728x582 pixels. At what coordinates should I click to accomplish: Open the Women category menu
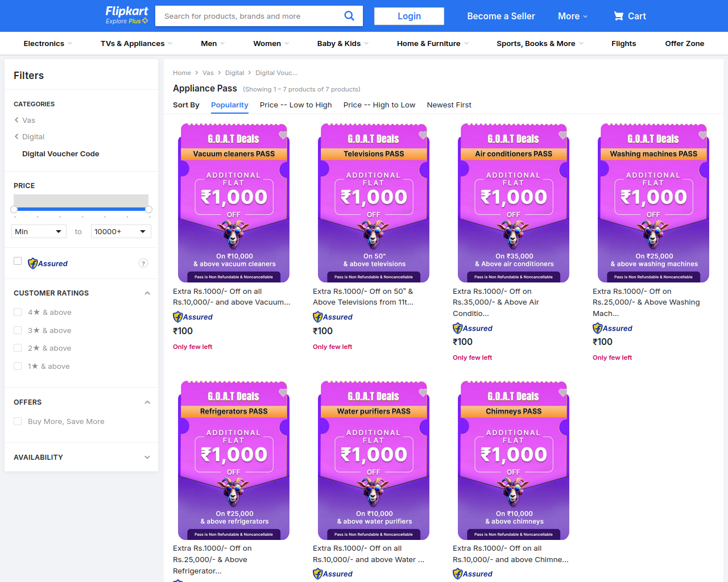point(271,43)
